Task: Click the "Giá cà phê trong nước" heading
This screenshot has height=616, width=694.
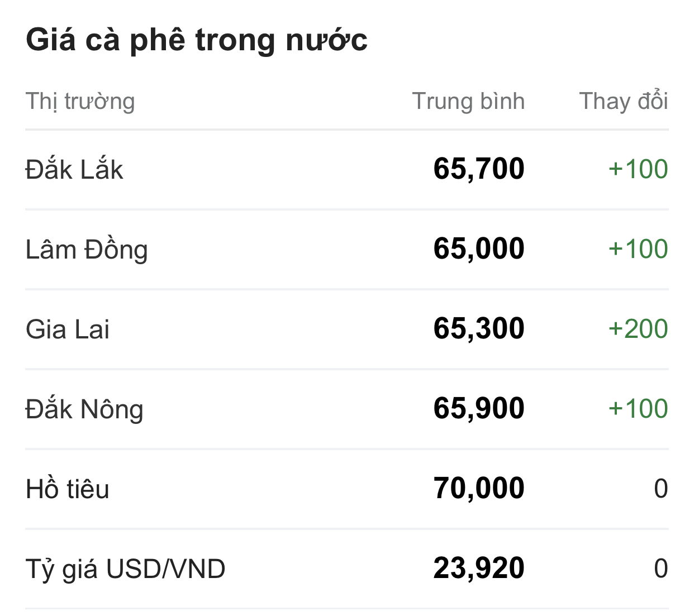Action: pos(197,40)
